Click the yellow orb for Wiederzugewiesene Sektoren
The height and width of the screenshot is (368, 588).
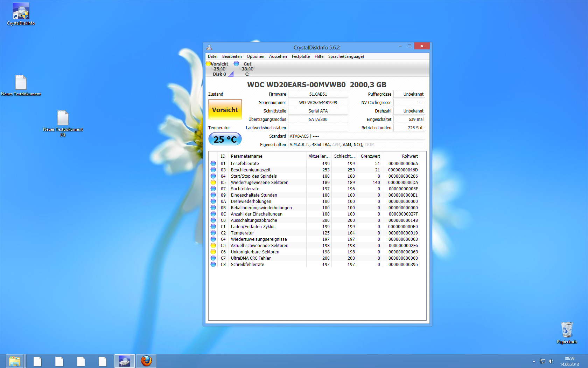click(213, 183)
